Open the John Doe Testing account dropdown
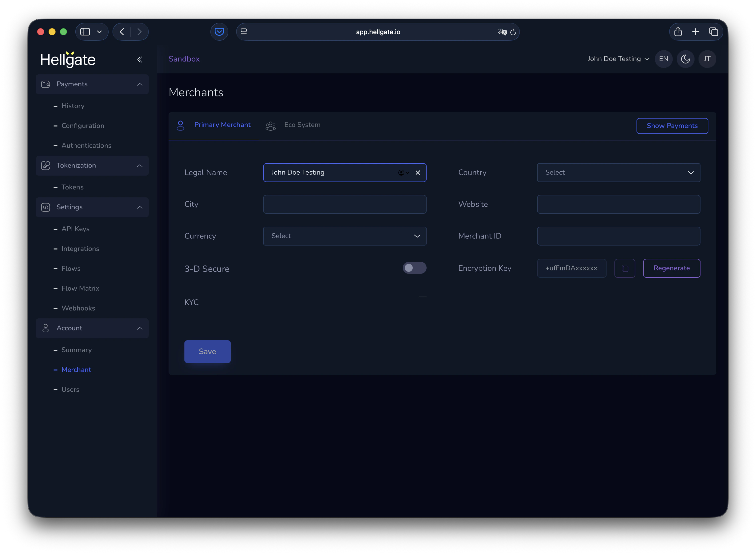 point(619,59)
